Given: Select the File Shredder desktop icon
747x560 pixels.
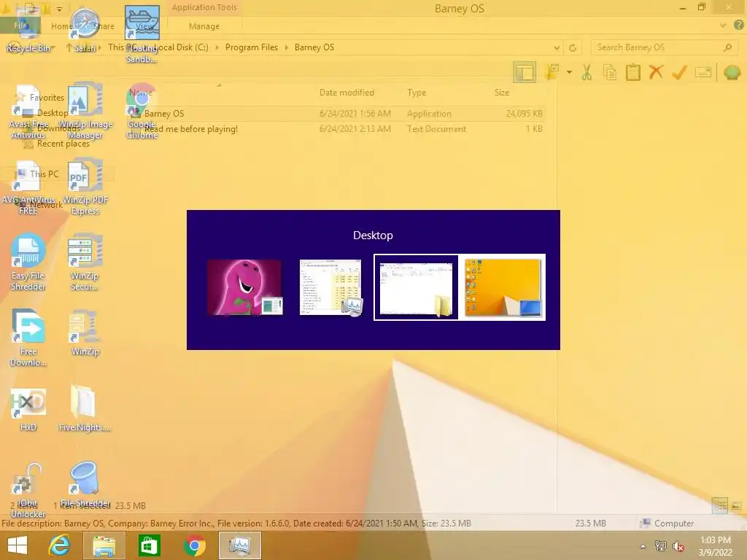Looking at the screenshot, I should [x=85, y=485].
